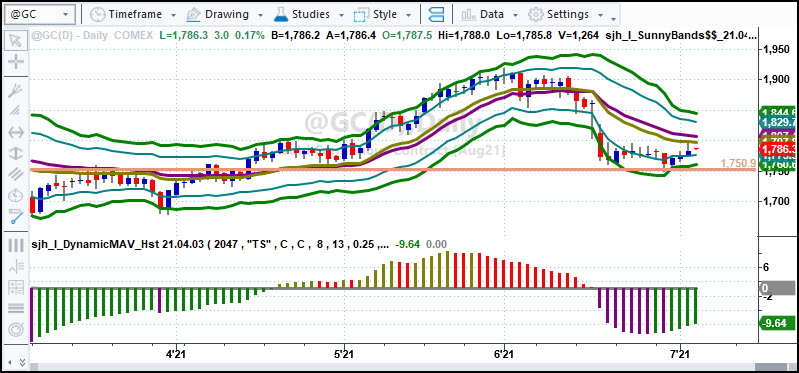The width and height of the screenshot is (799, 373).
Task: Open the Timeframe dropdown arrow
Action: point(173,15)
